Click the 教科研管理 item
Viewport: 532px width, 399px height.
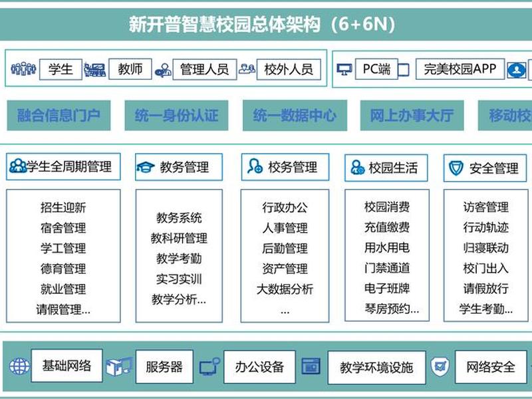click(179, 238)
